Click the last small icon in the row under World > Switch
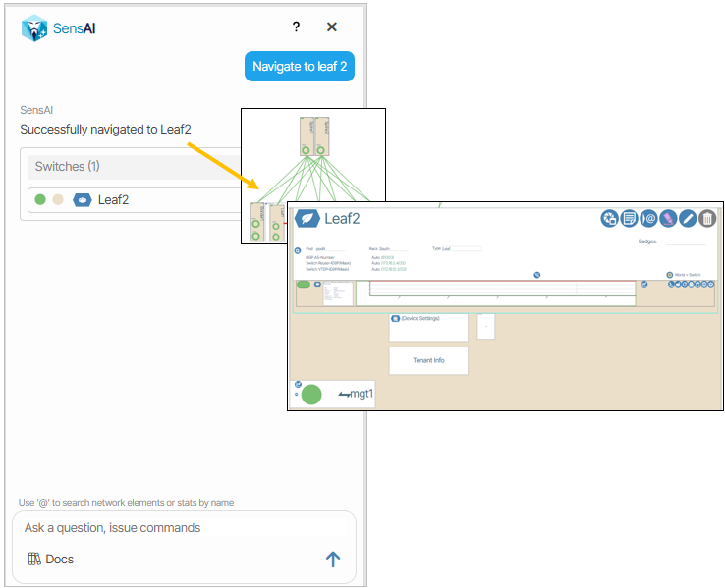This screenshot has height=588, width=725. coord(711,284)
